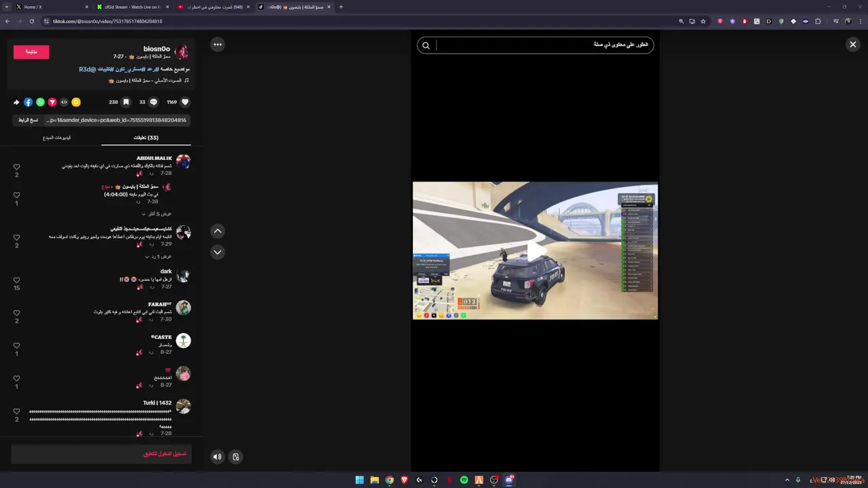Switch to the sR3d Stream browser tab
Screen dimensions: 868x488
pyautogui.click(x=132, y=7)
